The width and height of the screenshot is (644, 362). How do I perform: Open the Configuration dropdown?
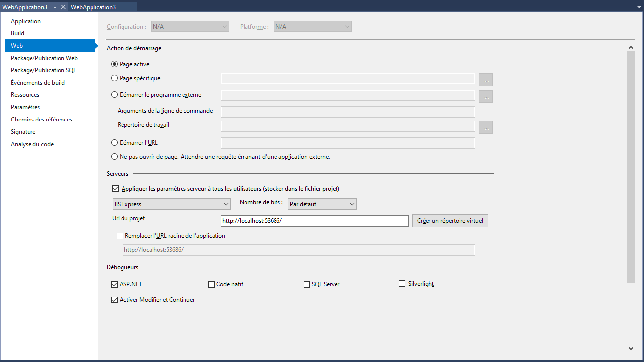[189, 27]
